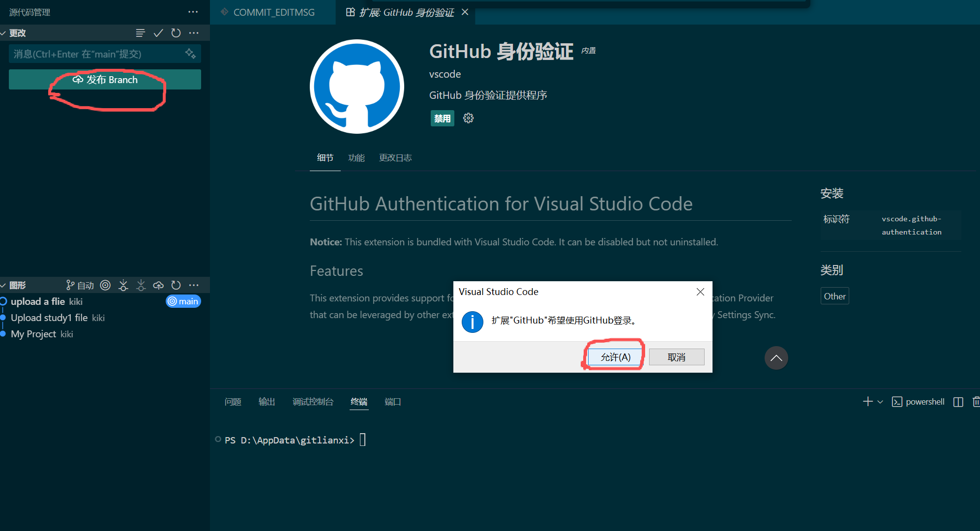This screenshot has width=980, height=531.
Task: Open the extension settings gear icon
Action: [468, 118]
